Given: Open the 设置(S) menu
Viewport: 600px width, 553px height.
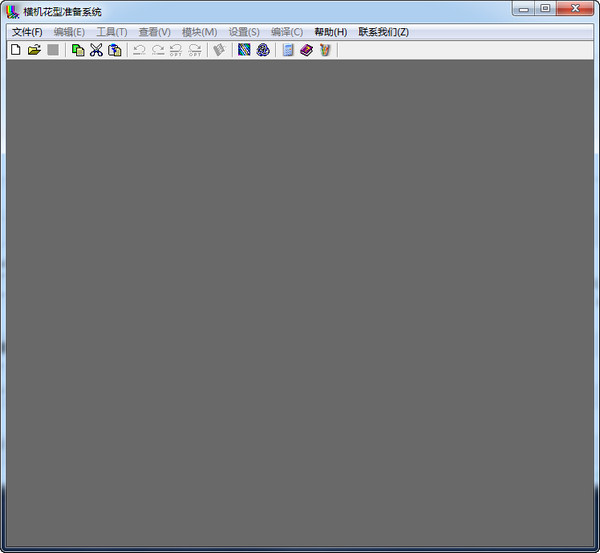Looking at the screenshot, I should click(x=244, y=32).
